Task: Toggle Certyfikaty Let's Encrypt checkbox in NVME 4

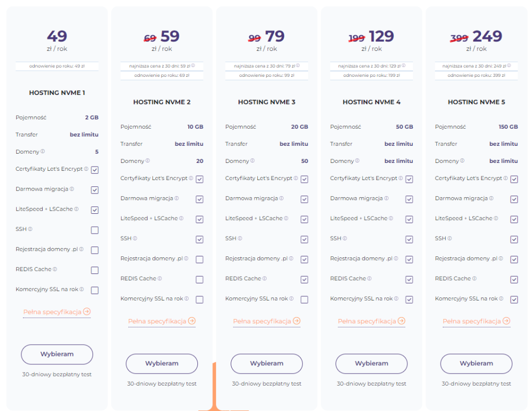Action: [x=409, y=180]
